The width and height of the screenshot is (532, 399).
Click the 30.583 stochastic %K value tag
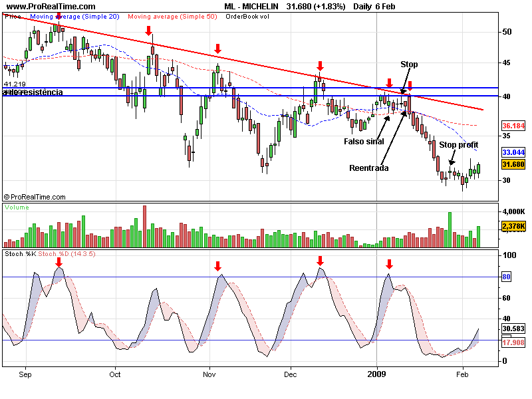pyautogui.click(x=513, y=329)
